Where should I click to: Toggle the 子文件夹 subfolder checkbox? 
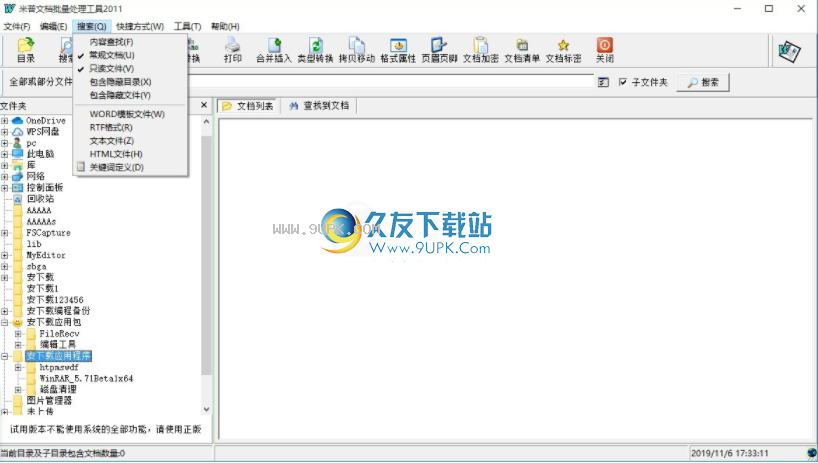(623, 82)
